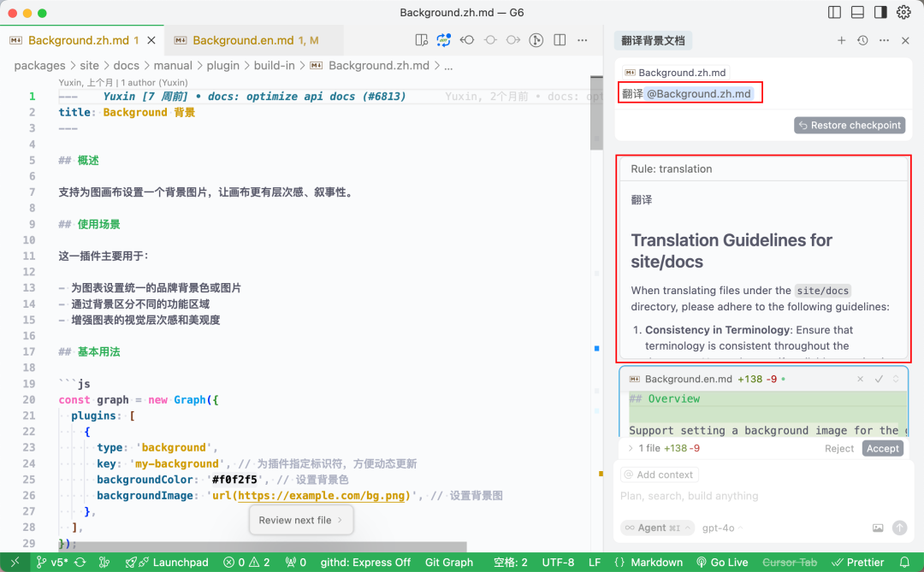Viewport: 924px width, 572px height.
Task: Attach an image using the picture icon
Action: tap(878, 528)
